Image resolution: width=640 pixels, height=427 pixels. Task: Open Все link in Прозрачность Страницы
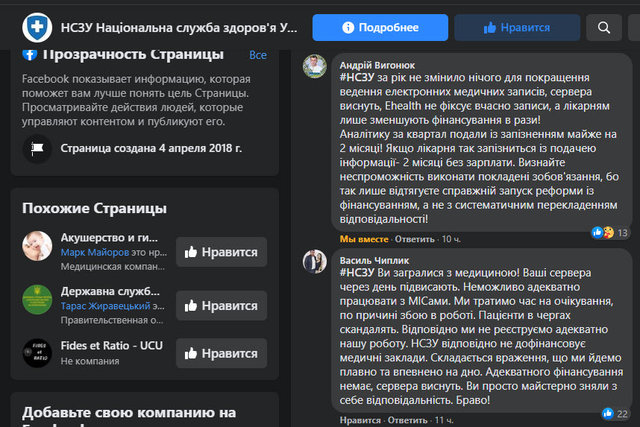258,55
